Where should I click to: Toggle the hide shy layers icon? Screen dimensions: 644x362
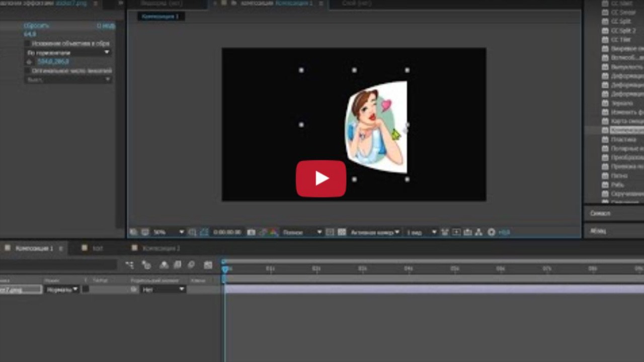[x=164, y=265]
